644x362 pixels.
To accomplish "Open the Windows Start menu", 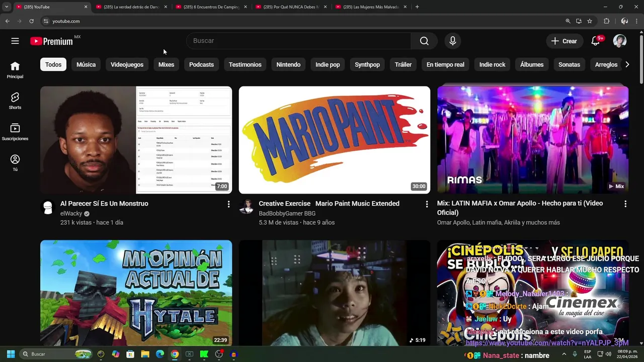I will coord(11,354).
